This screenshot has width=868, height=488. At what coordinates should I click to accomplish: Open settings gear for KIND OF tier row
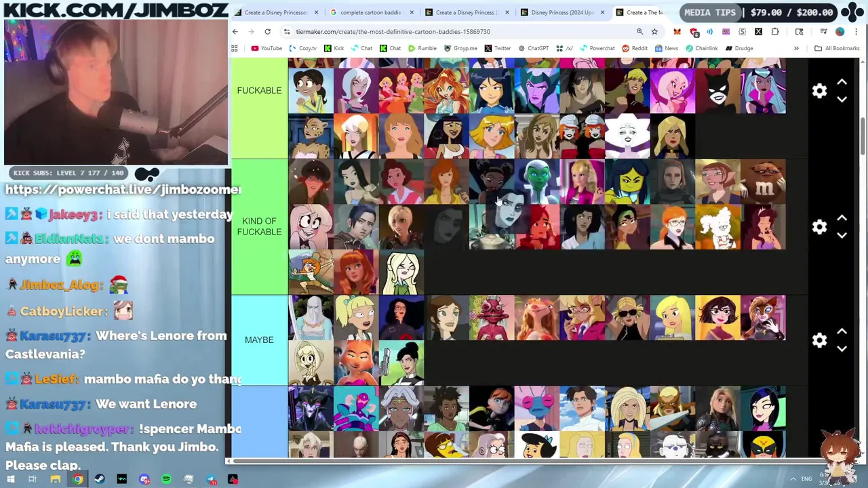[x=819, y=226]
